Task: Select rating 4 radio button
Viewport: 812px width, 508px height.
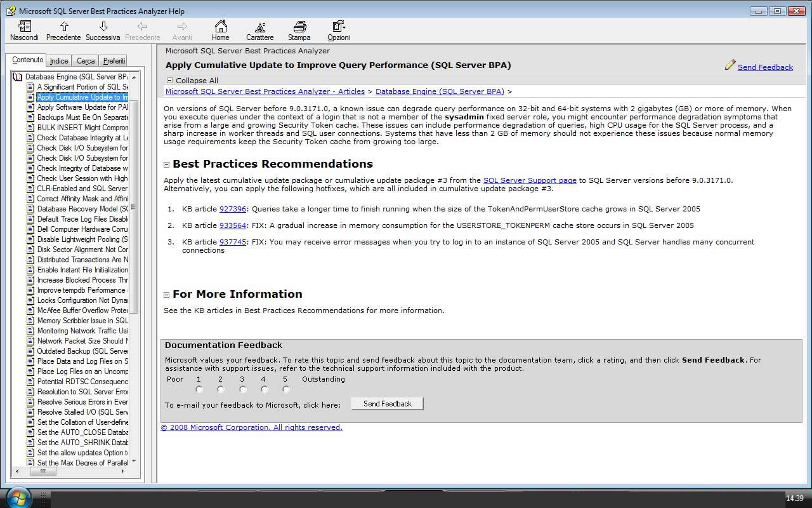Action: coord(264,389)
